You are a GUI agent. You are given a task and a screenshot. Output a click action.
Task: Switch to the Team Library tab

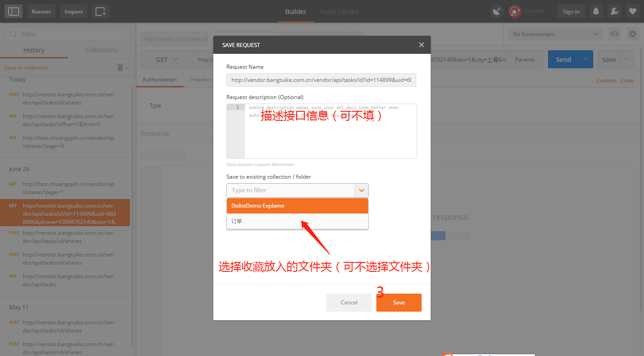[339, 12]
